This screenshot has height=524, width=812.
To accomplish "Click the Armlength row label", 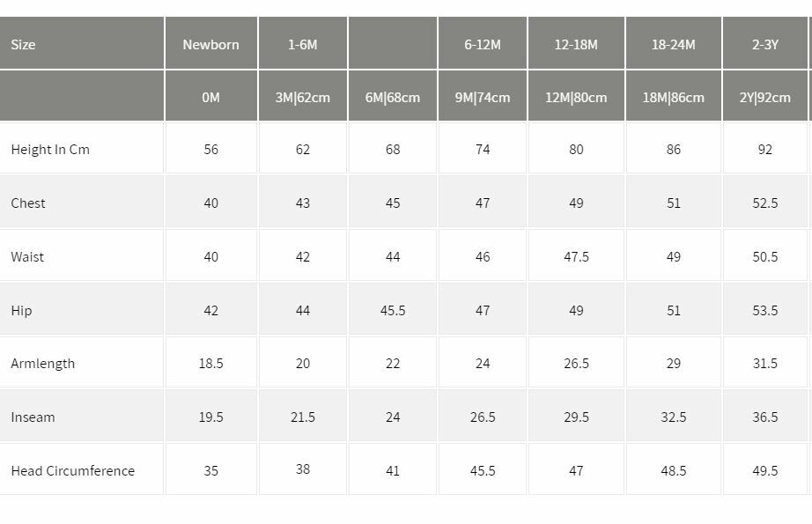I will point(43,364).
